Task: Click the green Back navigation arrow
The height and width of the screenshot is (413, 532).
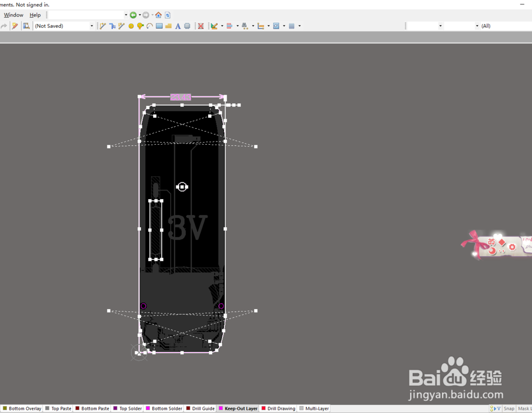Action: (x=134, y=15)
